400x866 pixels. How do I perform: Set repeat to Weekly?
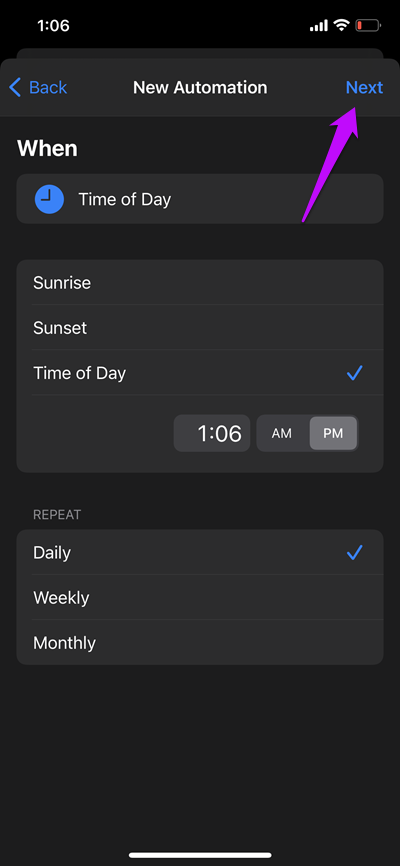pos(200,598)
